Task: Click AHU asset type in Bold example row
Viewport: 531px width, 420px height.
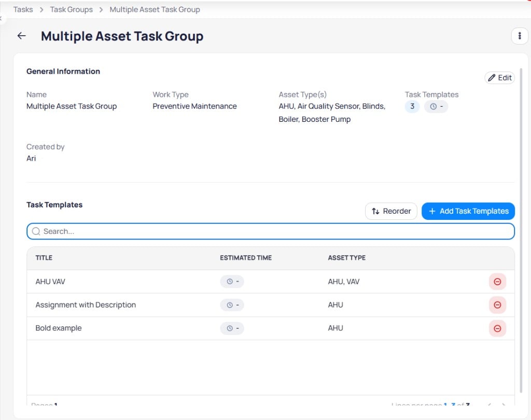Action: (336, 328)
